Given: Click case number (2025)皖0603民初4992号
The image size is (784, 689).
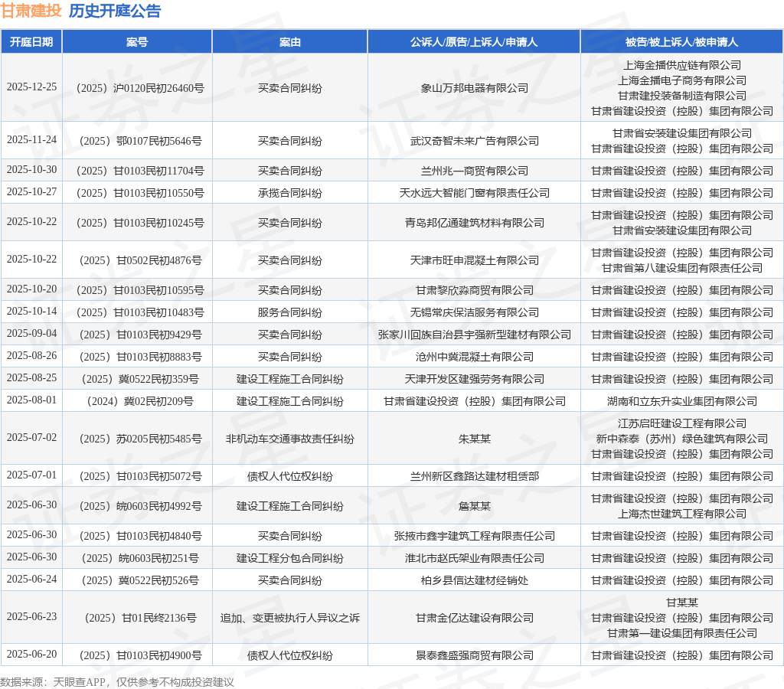Looking at the screenshot, I should pos(141,507).
